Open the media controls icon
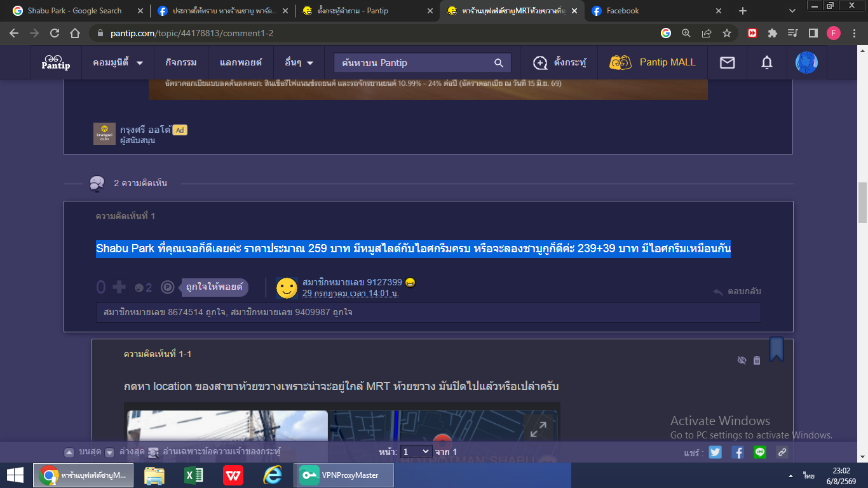The width and height of the screenshot is (868, 488). coord(792,33)
